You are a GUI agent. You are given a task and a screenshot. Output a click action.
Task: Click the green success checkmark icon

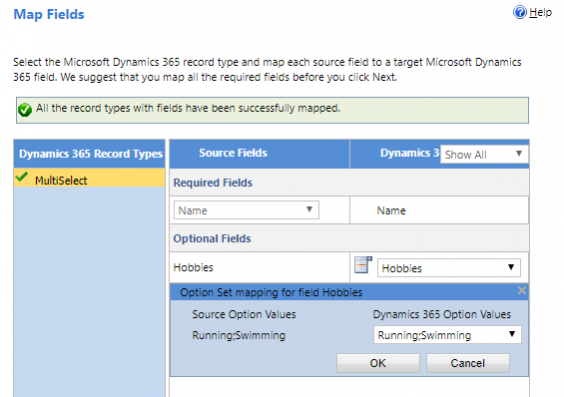click(x=25, y=110)
